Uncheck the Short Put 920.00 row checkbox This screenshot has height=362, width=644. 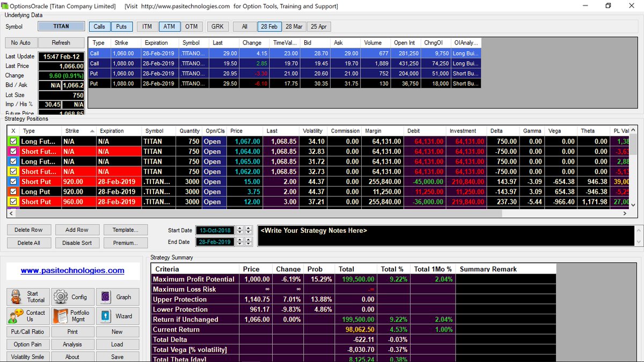click(13, 182)
